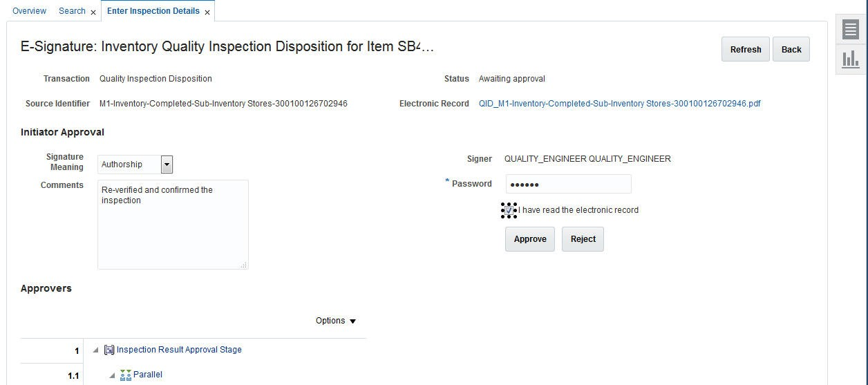Image resolution: width=868 pixels, height=385 pixels.
Task: Switch to the Search tab
Action: point(72,11)
